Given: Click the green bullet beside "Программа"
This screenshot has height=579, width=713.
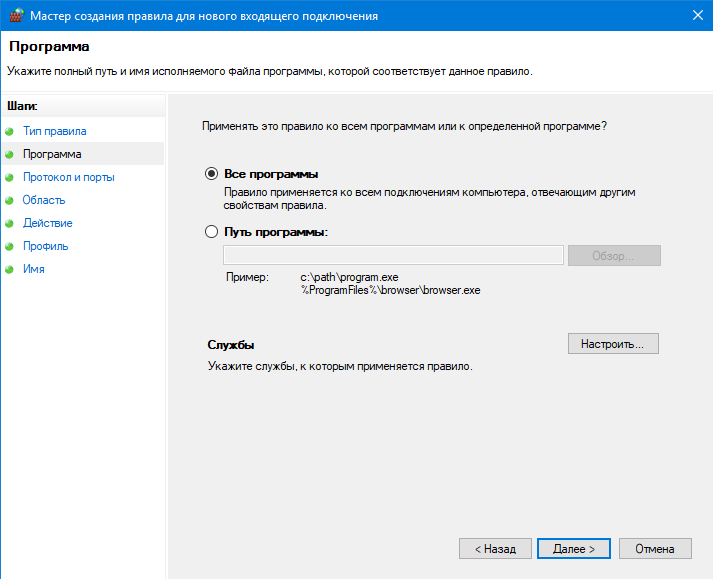Looking at the screenshot, I should [10, 154].
